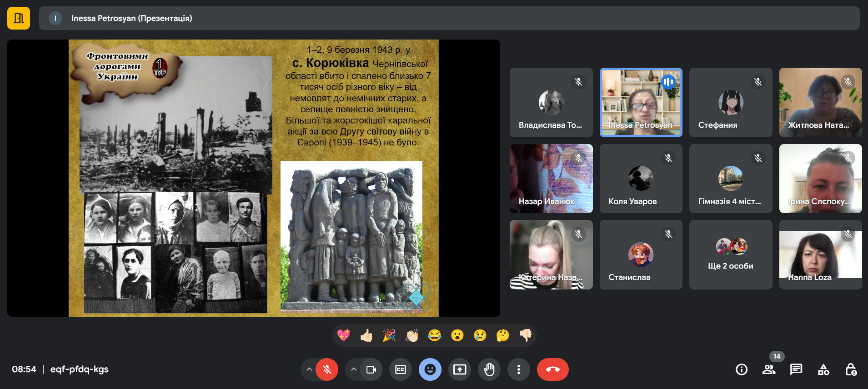Expand video settings arrow beside camera
The image size is (868, 389).
(x=354, y=369)
